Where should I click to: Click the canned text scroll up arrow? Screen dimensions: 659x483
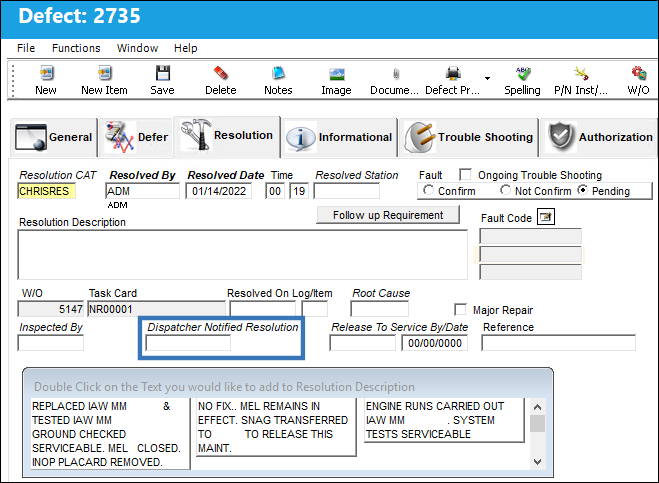pos(538,406)
